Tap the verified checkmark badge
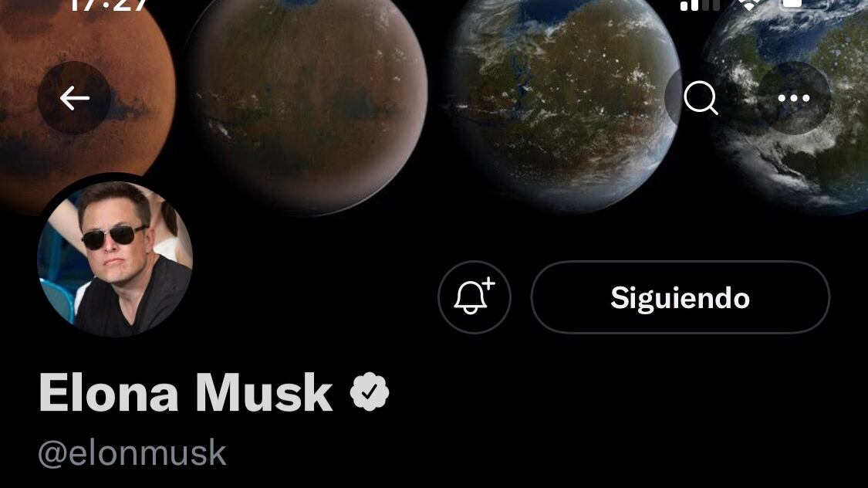868x488 pixels. pos(370,391)
